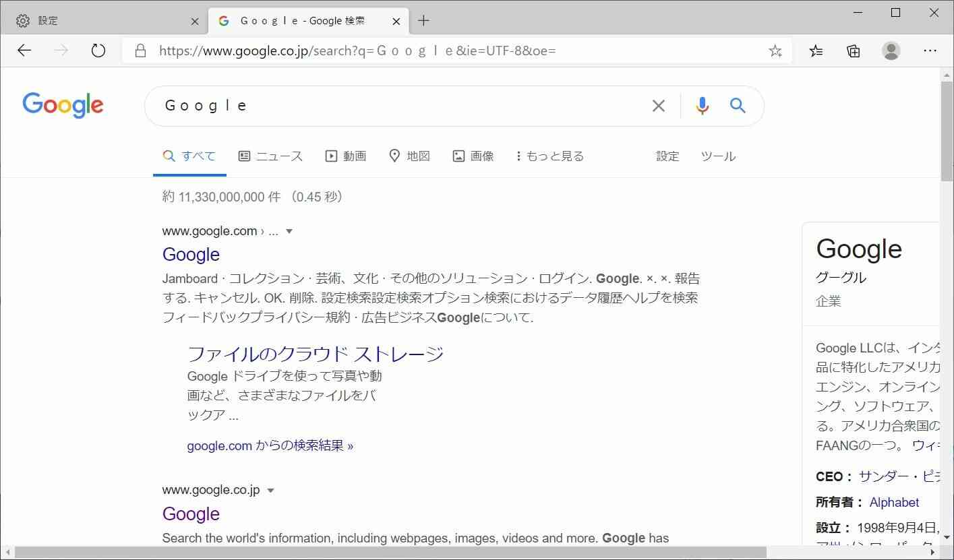954x560 pixels.
Task: Select the Google 検索 browser tab
Action: 309,21
